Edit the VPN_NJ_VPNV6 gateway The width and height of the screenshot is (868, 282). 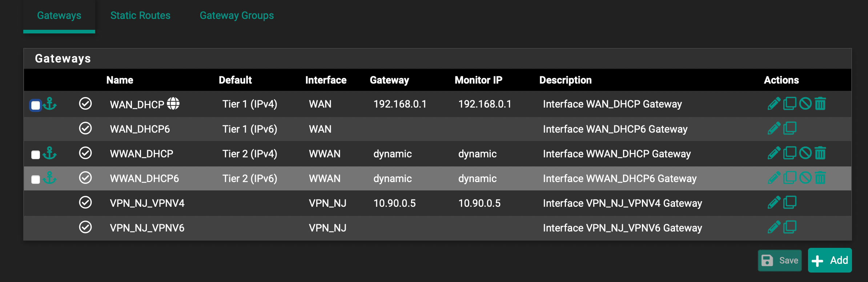[x=774, y=227]
